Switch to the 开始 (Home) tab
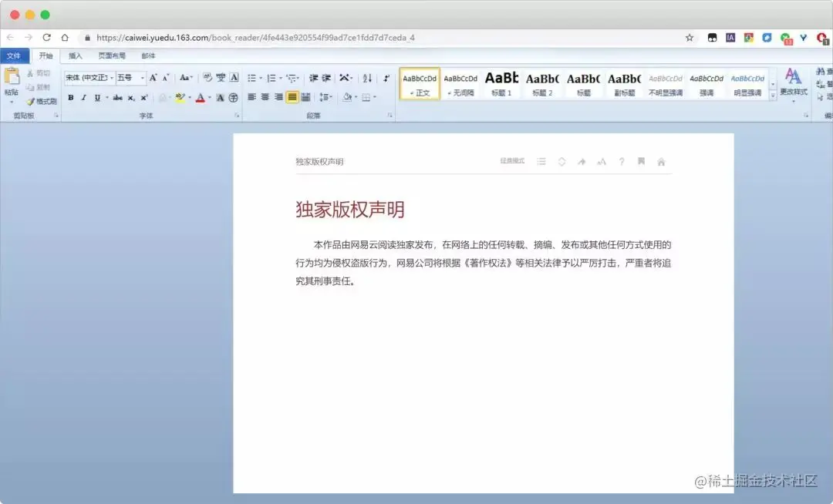 (x=46, y=55)
